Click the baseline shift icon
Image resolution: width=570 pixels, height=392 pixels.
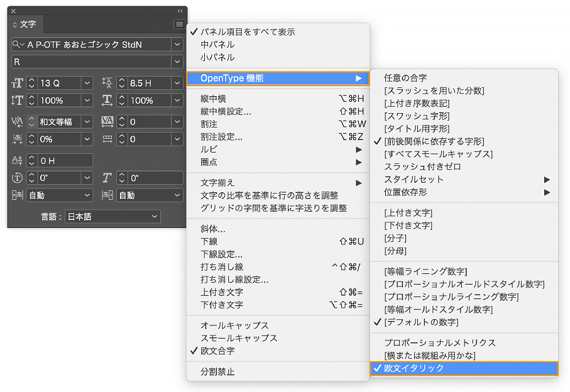tap(17, 161)
